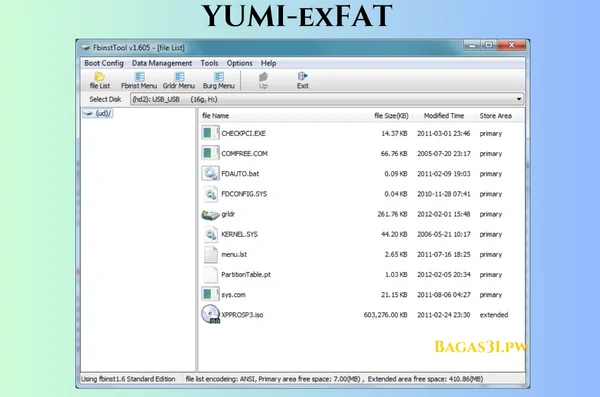The height and width of the screenshot is (397, 600).
Task: Expand the Select Disk dropdown
Action: pos(518,99)
